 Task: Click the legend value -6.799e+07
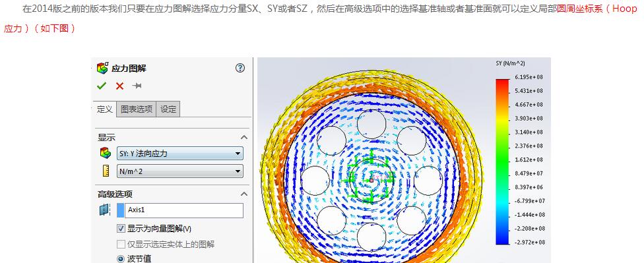pos(529,200)
